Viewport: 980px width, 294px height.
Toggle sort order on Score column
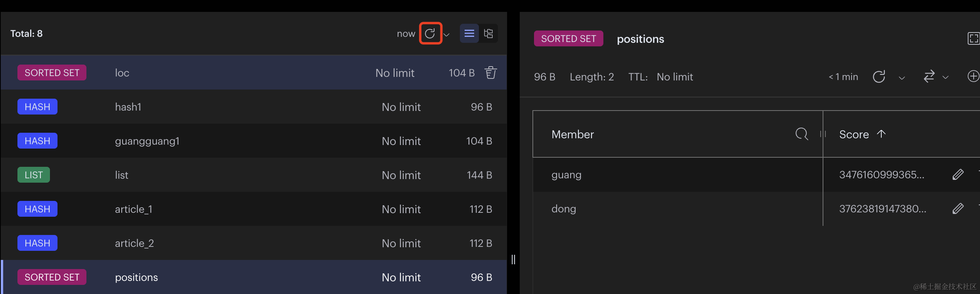point(881,134)
